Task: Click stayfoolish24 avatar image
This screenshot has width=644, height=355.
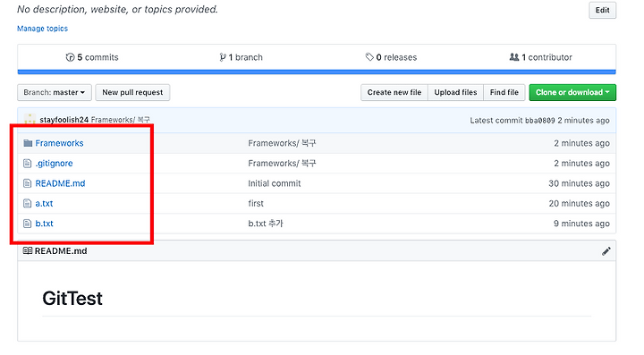Action: pyautogui.click(x=30, y=120)
